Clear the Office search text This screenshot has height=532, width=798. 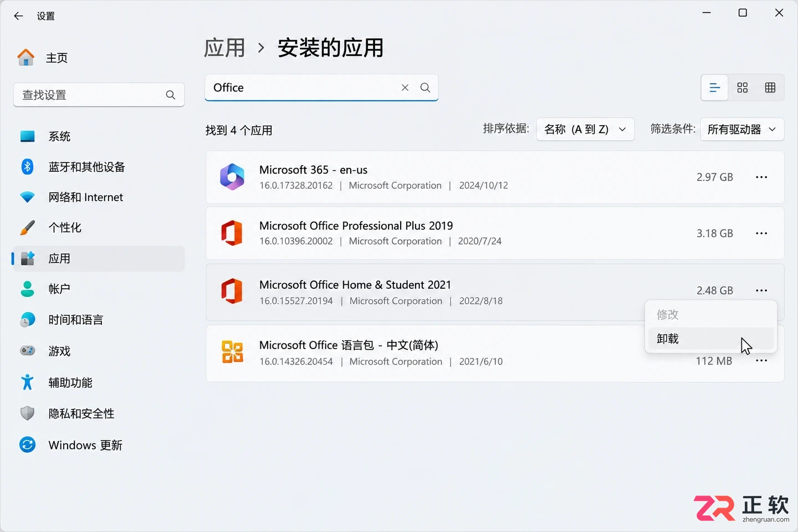405,88
